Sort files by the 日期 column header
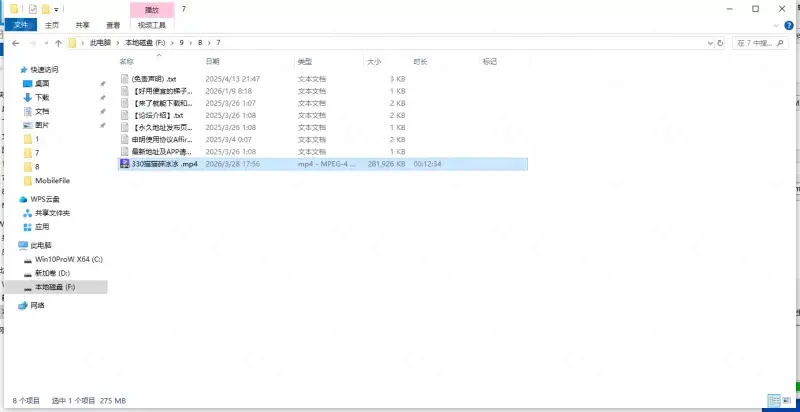The image size is (800, 412). pos(212,61)
